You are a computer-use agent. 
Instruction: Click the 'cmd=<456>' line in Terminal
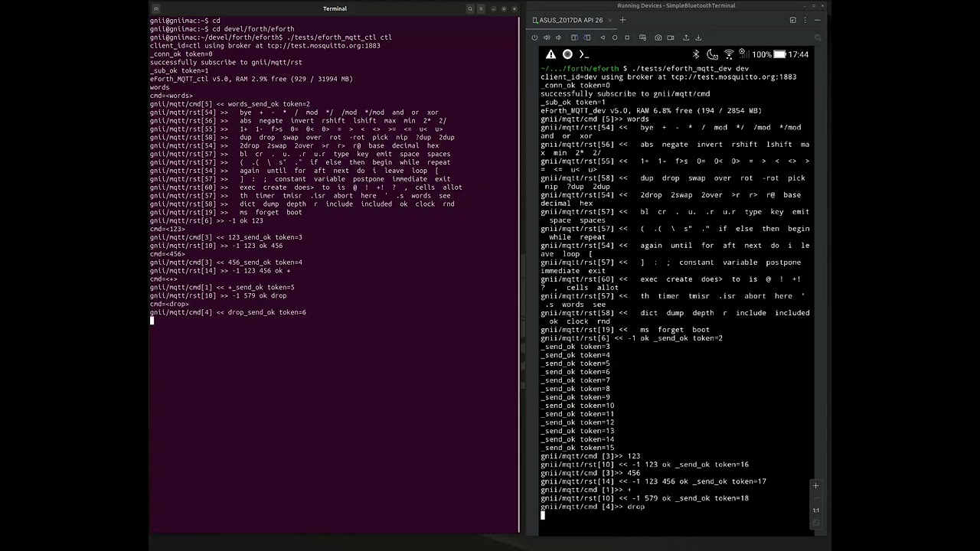[x=168, y=254]
